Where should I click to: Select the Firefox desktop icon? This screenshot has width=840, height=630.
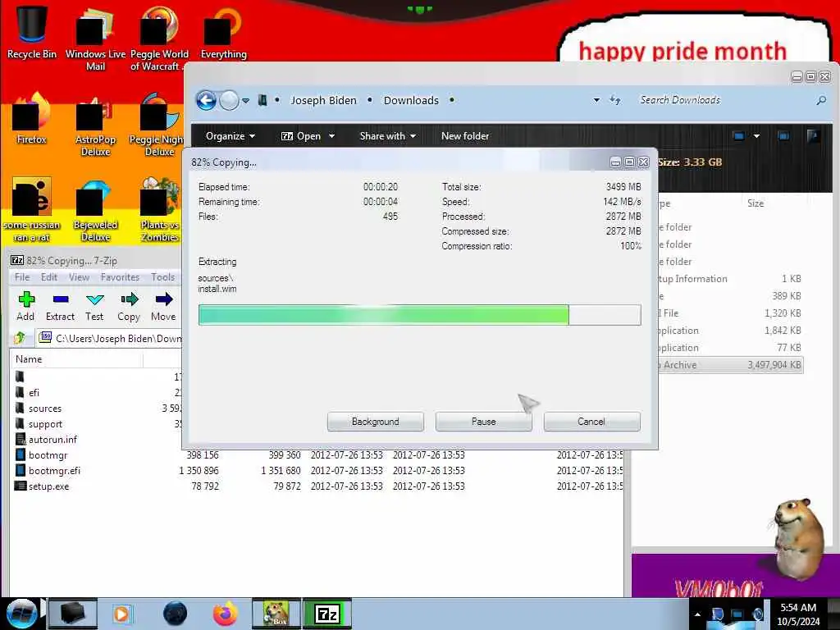[32, 119]
